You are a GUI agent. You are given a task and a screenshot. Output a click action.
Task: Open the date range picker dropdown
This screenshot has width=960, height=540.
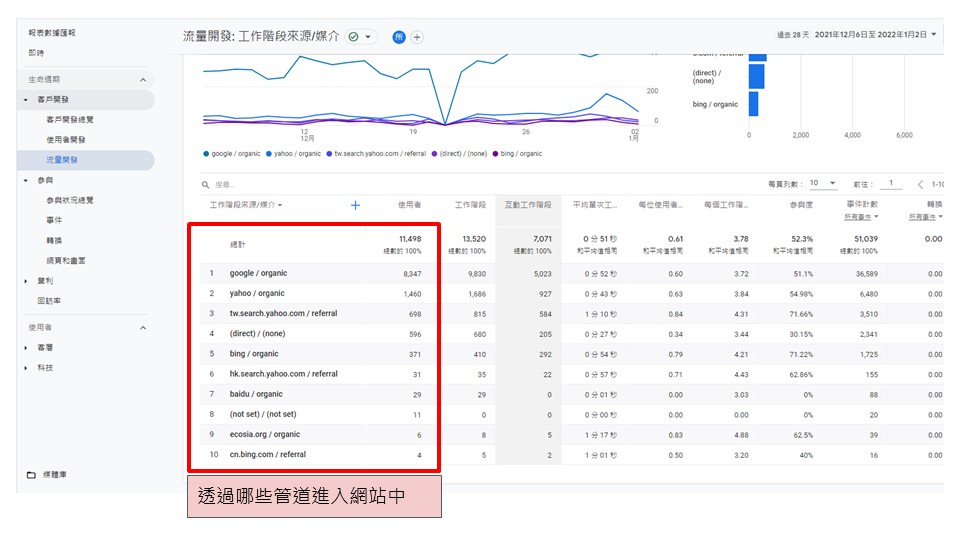tap(934, 35)
